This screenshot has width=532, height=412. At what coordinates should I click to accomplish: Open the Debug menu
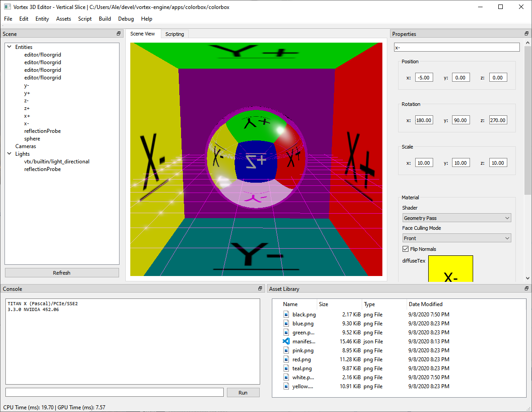click(126, 19)
